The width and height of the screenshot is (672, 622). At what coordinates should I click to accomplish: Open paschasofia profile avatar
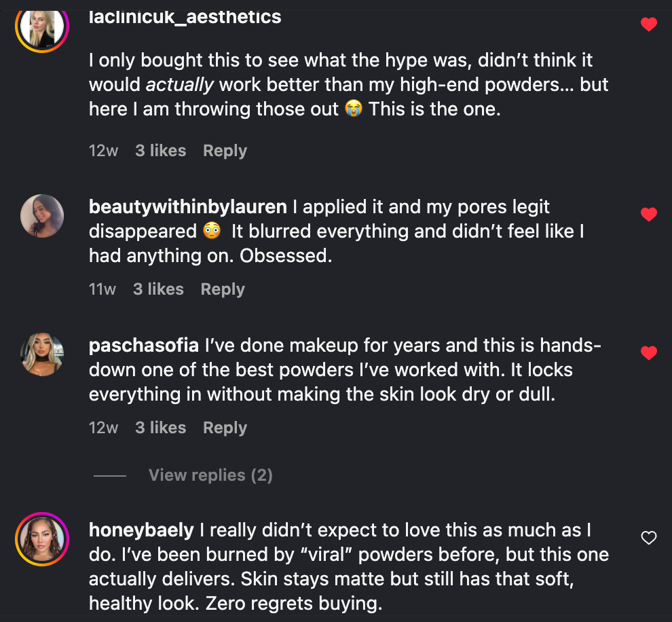(43, 354)
